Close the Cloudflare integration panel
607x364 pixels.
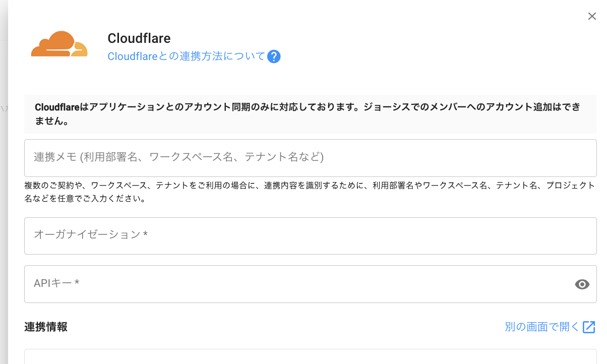click(x=592, y=16)
